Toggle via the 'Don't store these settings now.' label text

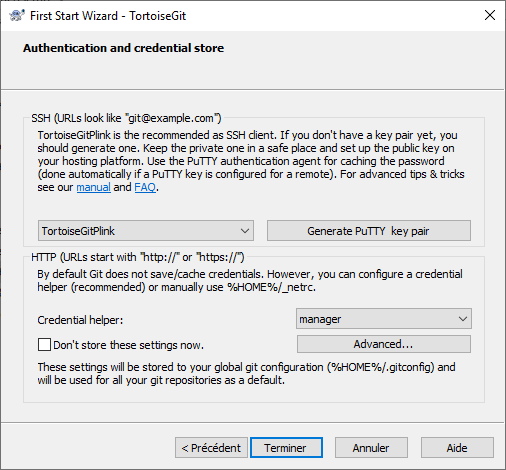[128, 345]
